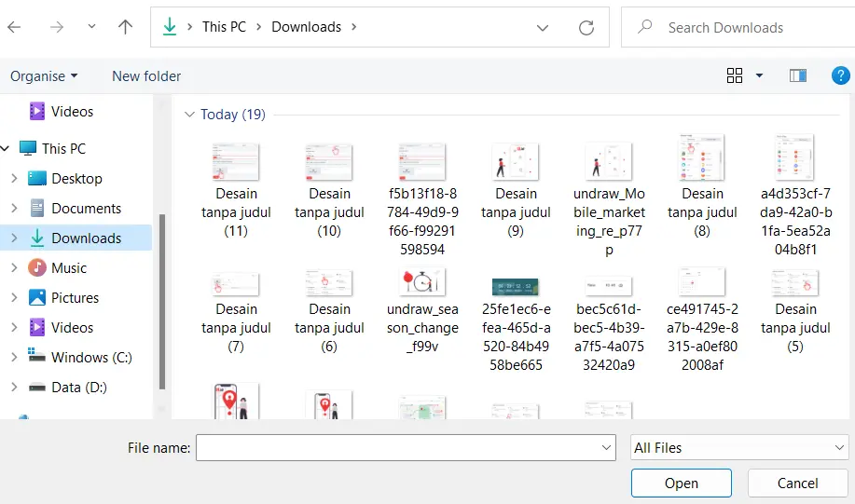Click the Back navigation arrow
Image resolution: width=855 pixels, height=504 pixels.
(14, 27)
